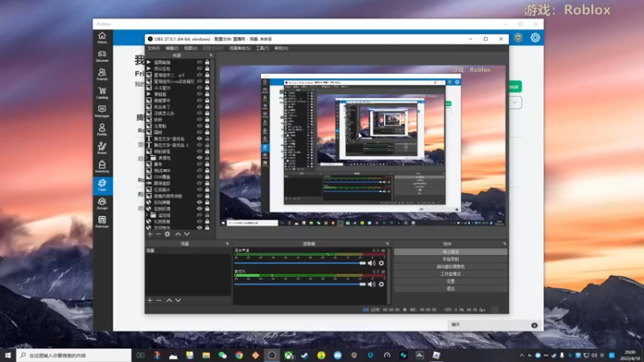Move the scene up in the scenes panel
This screenshot has height=362, width=644.
[x=169, y=300]
